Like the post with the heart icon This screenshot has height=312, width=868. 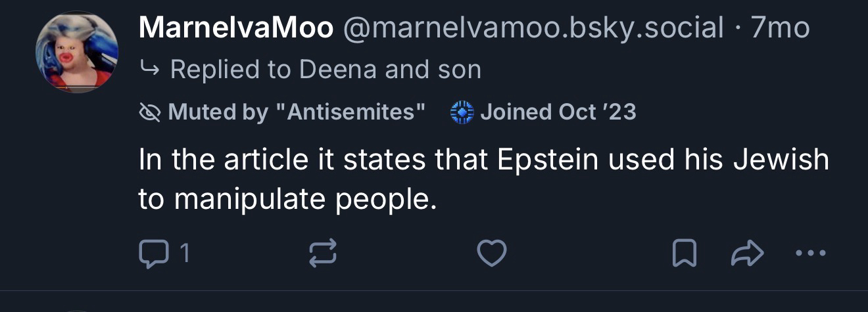point(491,254)
